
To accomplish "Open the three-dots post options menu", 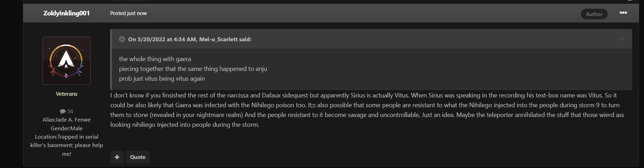I will (x=623, y=13).
